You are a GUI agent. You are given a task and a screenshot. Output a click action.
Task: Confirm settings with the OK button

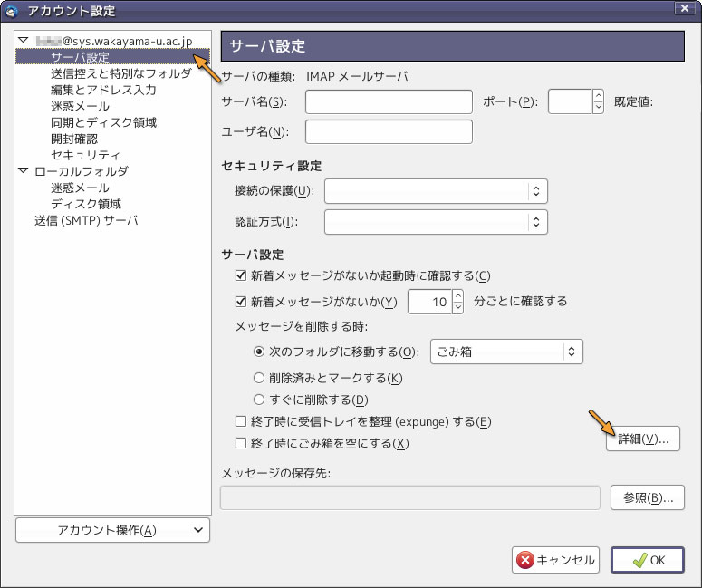click(x=648, y=560)
